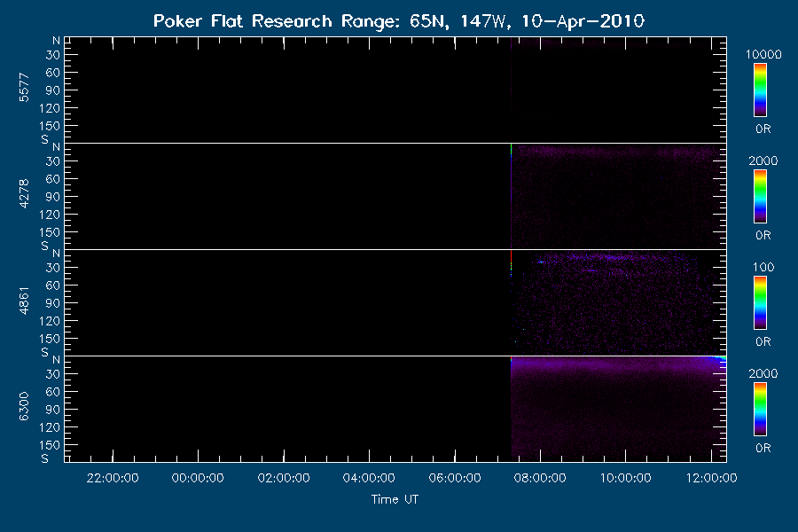The image size is (798, 532).
Task: Click the 100 colorbar maximum value
Action: point(763,267)
